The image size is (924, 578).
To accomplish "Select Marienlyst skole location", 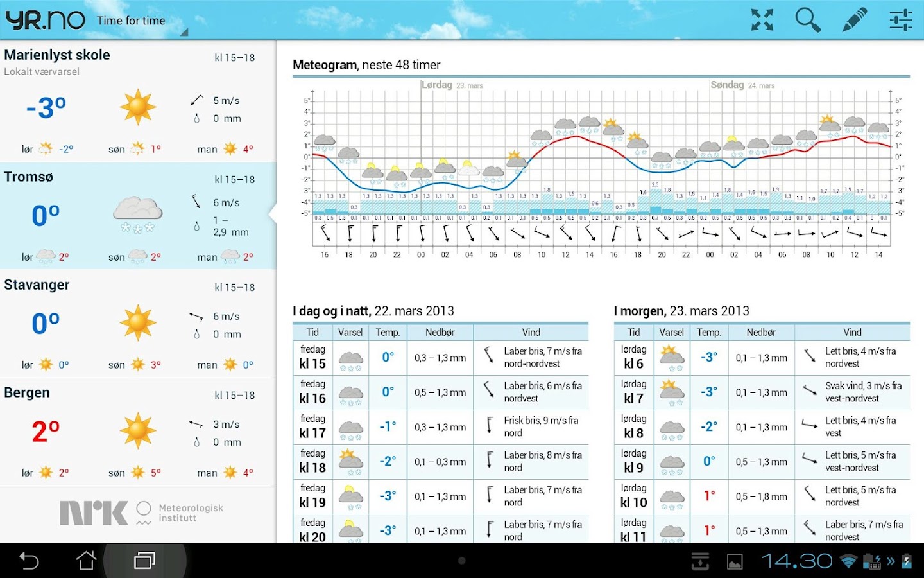I will coord(138,101).
